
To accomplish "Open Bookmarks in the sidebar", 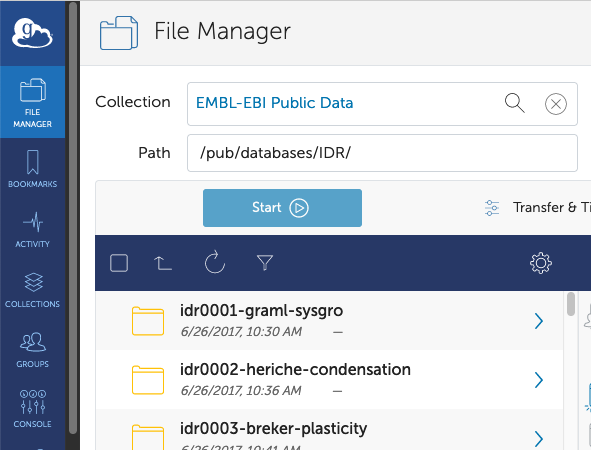I will [32, 168].
